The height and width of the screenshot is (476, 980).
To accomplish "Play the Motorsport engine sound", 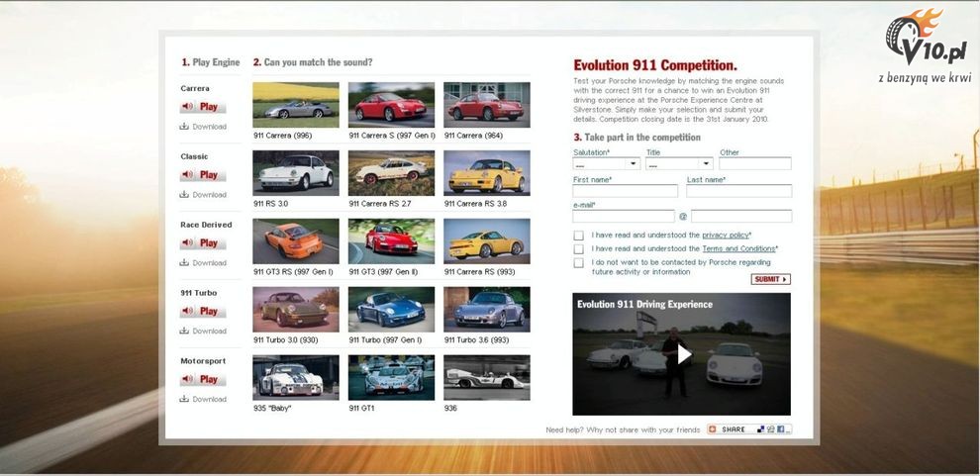I will click(x=203, y=379).
